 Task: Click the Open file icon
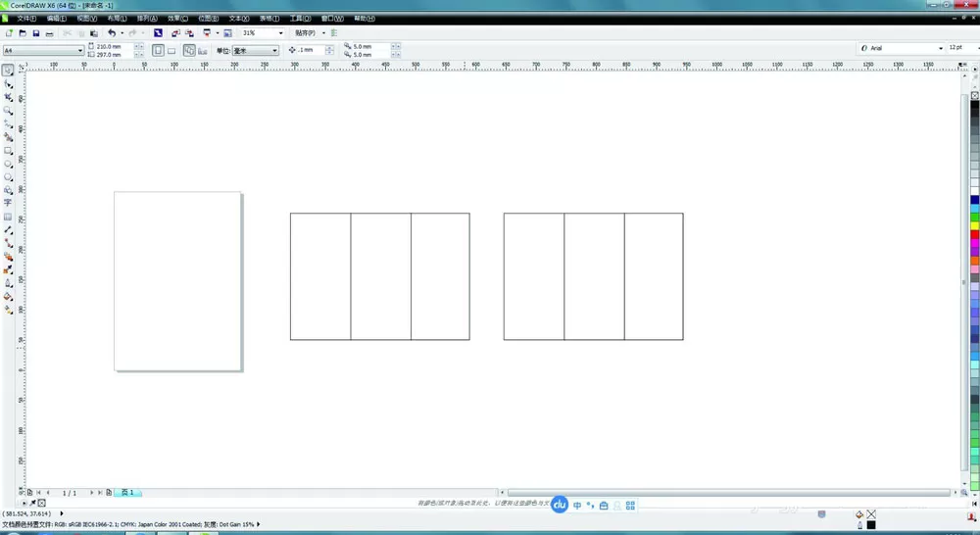(x=23, y=33)
